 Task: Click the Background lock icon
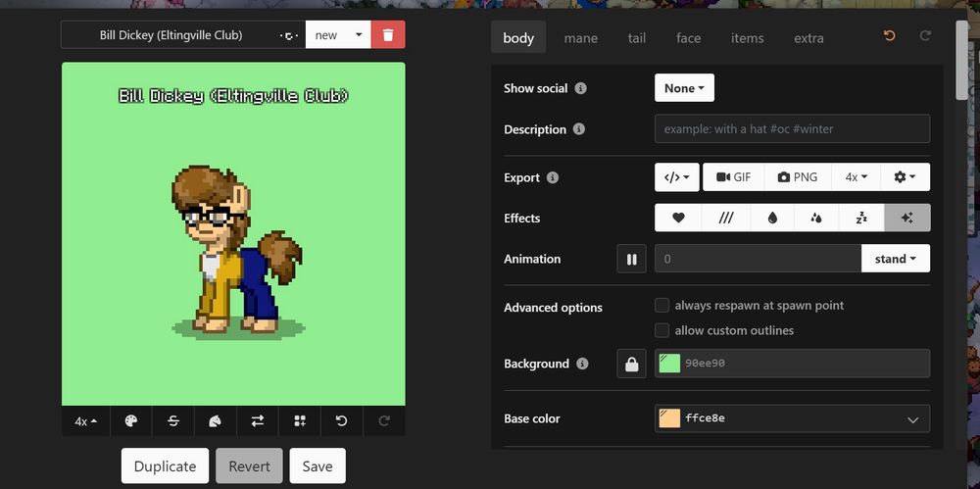pos(631,364)
